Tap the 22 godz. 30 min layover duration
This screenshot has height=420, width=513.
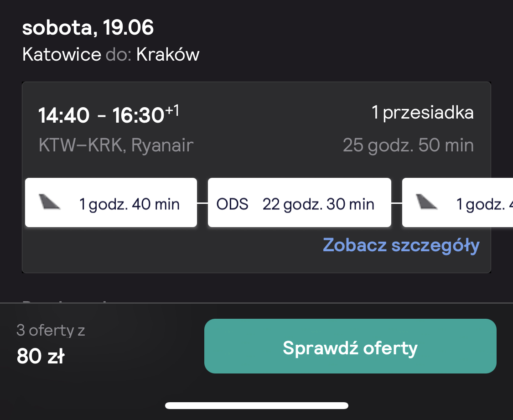(318, 204)
